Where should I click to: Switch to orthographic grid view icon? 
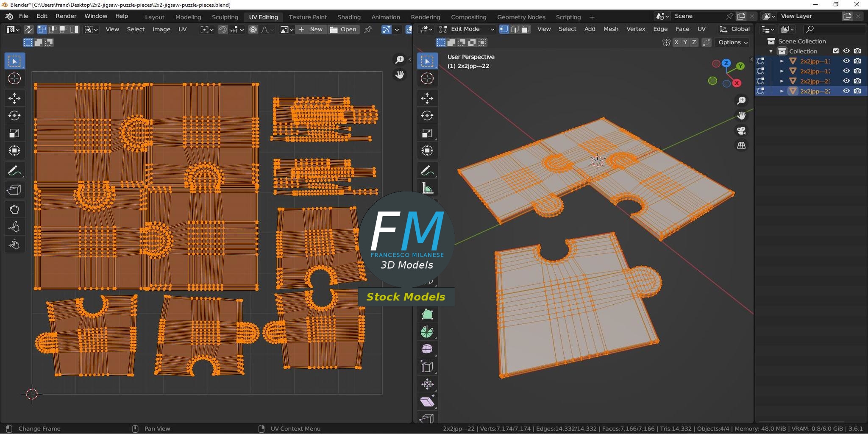pos(741,145)
